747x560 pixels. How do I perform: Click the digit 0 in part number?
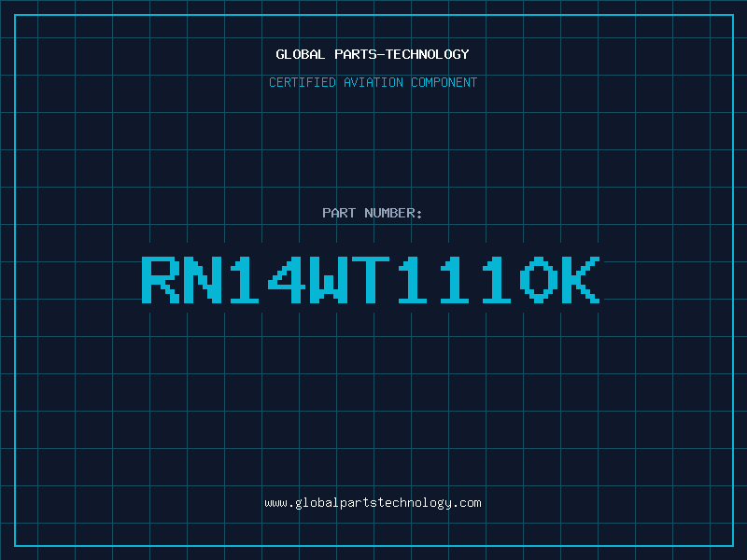(539, 279)
